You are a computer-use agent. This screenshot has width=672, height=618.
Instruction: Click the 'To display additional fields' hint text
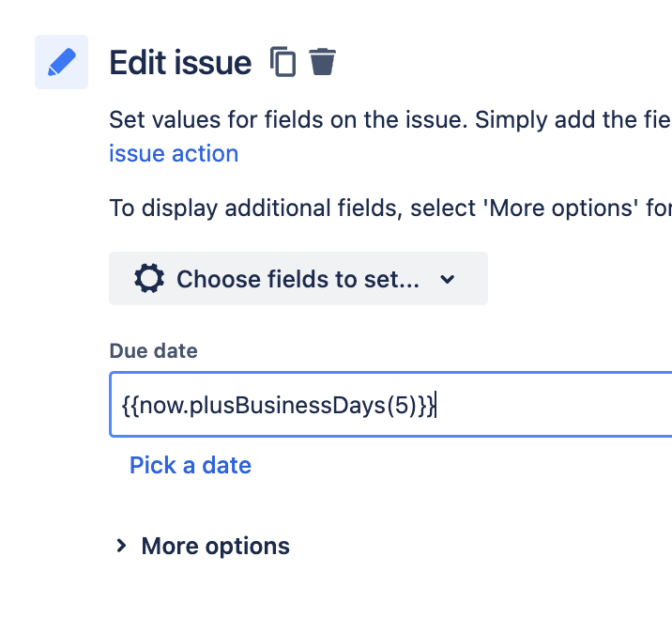point(390,209)
